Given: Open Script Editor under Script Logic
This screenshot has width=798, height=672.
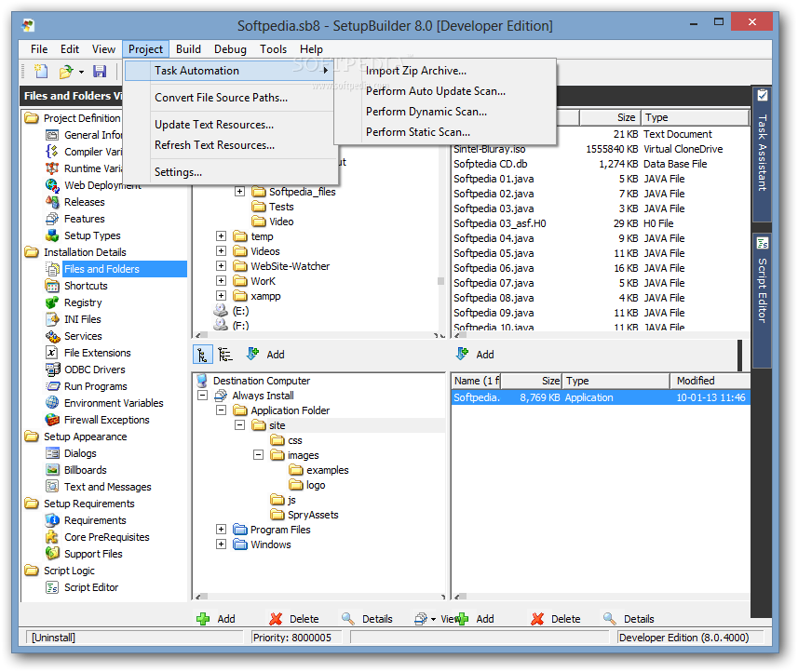Looking at the screenshot, I should point(91,588).
